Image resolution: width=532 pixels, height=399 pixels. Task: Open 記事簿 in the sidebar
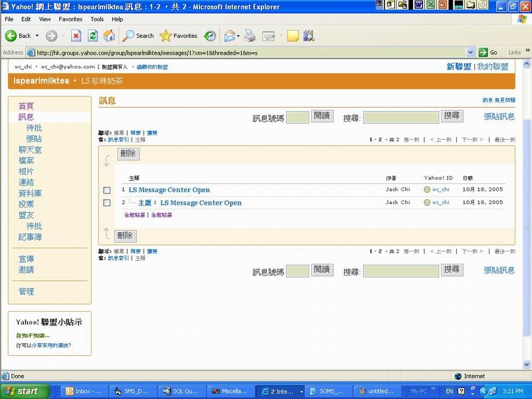tap(30, 237)
